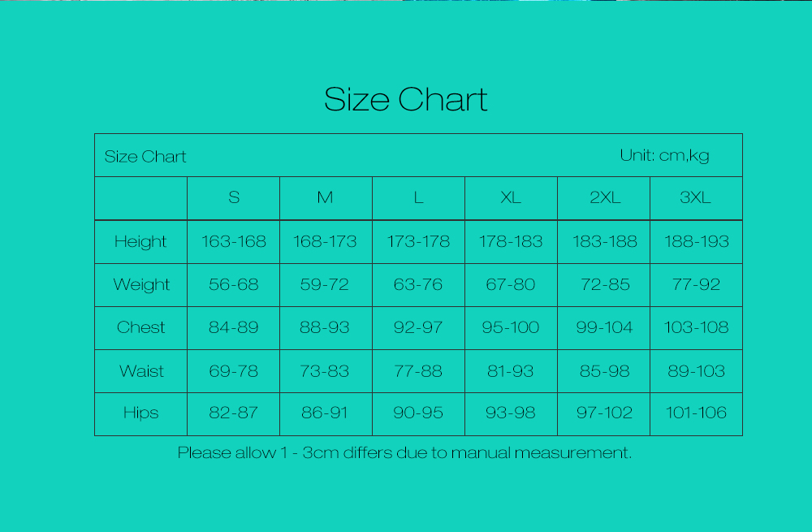This screenshot has width=812, height=532.
Task: Select the M size column header
Action: pos(326,197)
